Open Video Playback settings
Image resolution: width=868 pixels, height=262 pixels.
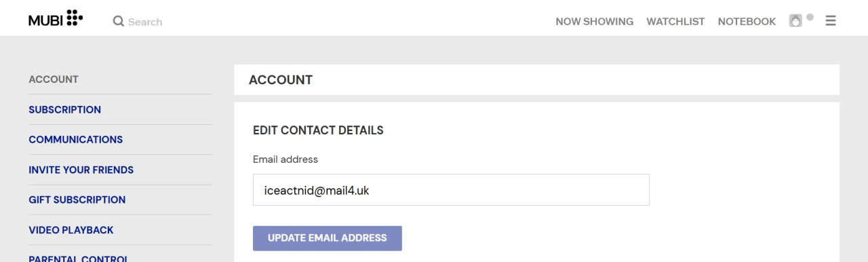tap(71, 230)
